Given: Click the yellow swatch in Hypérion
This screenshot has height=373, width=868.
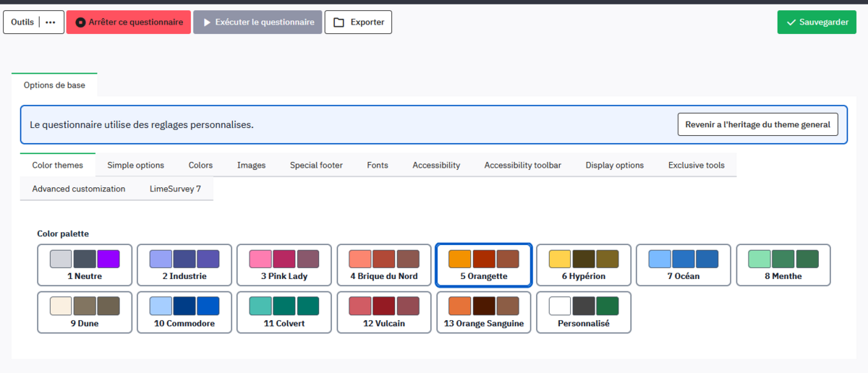Looking at the screenshot, I should pyautogui.click(x=560, y=259).
